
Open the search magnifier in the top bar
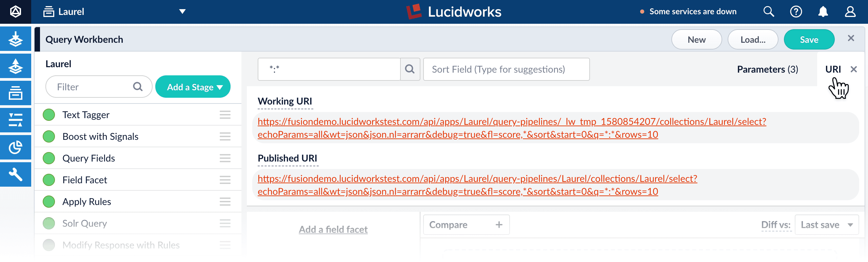pos(769,11)
